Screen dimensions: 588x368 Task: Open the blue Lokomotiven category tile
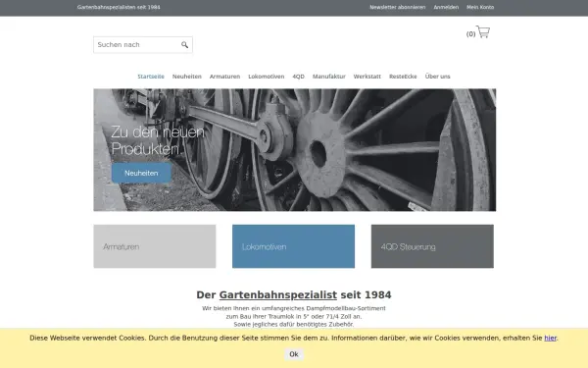point(293,246)
